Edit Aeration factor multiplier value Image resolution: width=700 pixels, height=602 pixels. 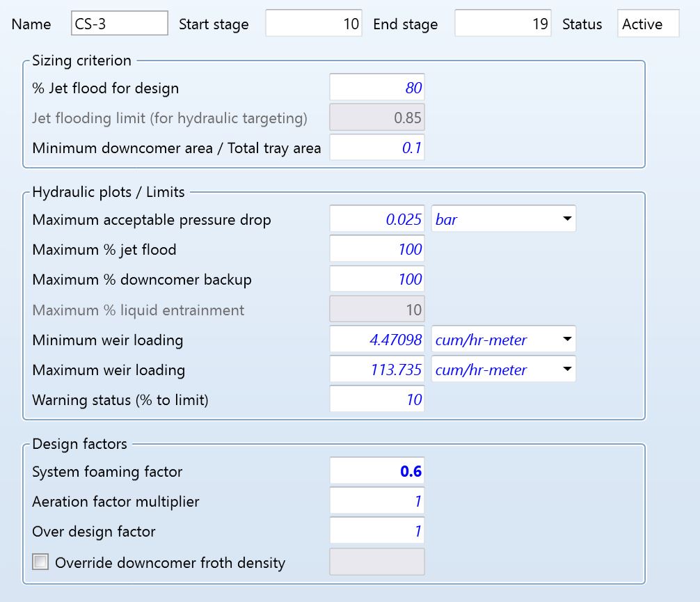click(x=376, y=502)
